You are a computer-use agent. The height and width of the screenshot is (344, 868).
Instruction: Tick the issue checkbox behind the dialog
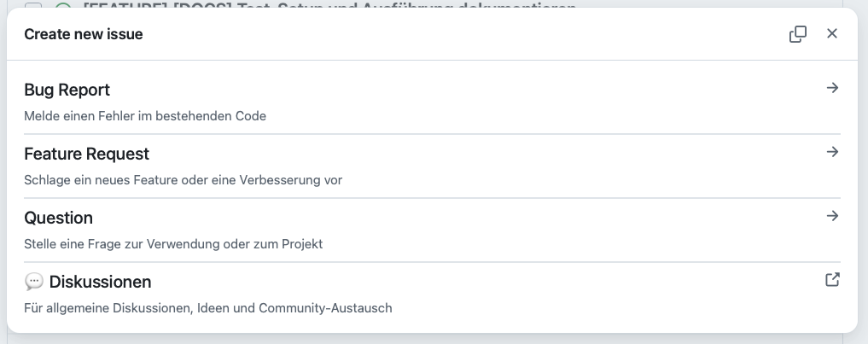(x=32, y=6)
